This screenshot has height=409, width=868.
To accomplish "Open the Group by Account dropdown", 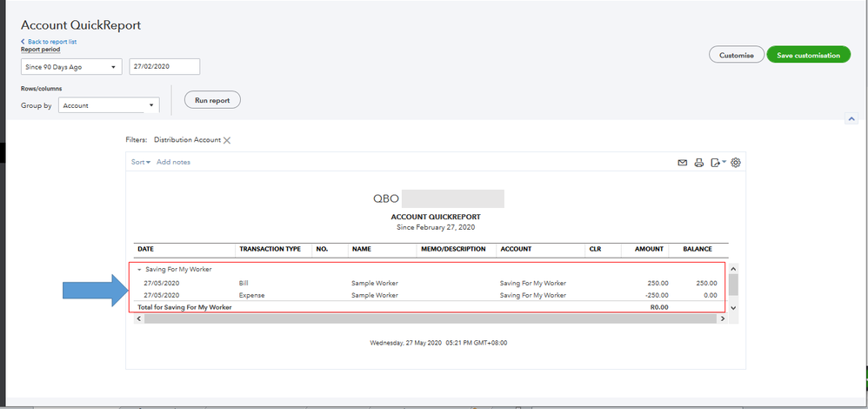I will tap(109, 105).
